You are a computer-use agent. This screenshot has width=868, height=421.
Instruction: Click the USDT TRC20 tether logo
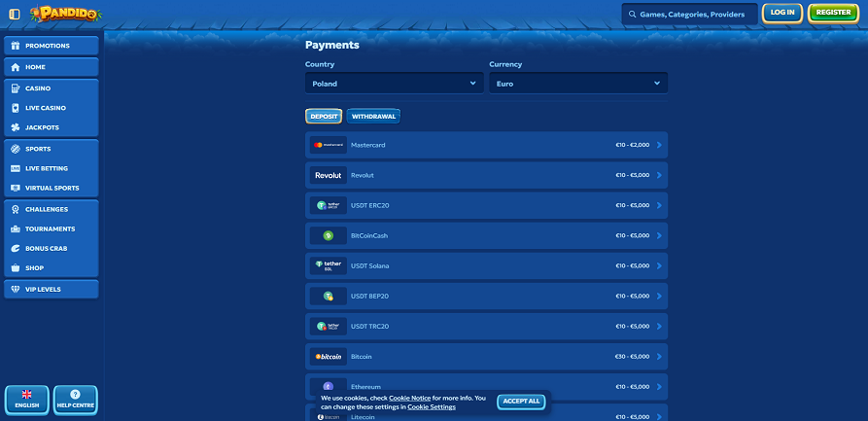[x=329, y=327]
